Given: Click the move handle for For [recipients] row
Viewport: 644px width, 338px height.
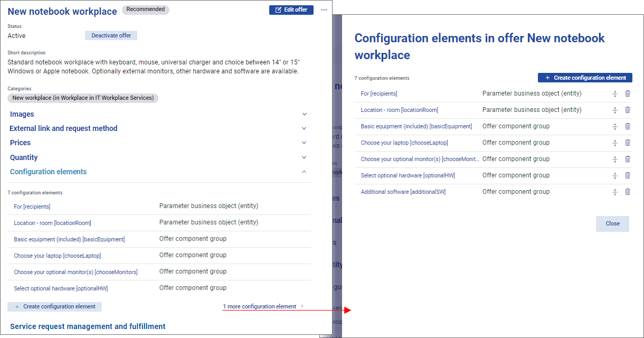Looking at the screenshot, I should (x=615, y=94).
